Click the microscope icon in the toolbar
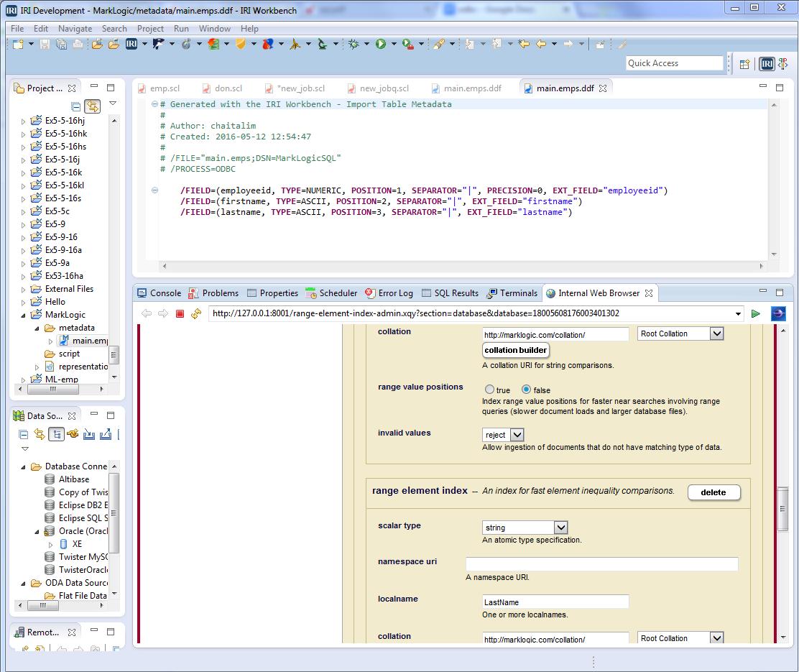799x672 pixels. click(x=323, y=45)
